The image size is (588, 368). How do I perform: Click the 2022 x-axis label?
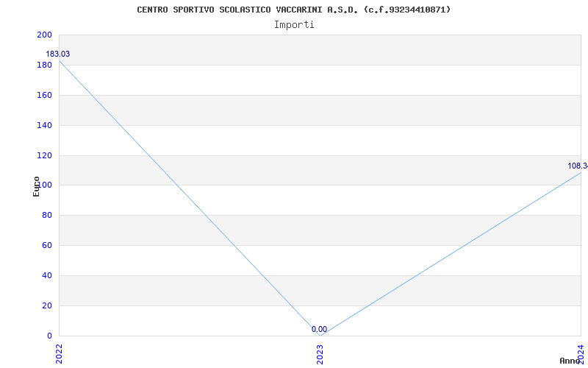click(59, 353)
